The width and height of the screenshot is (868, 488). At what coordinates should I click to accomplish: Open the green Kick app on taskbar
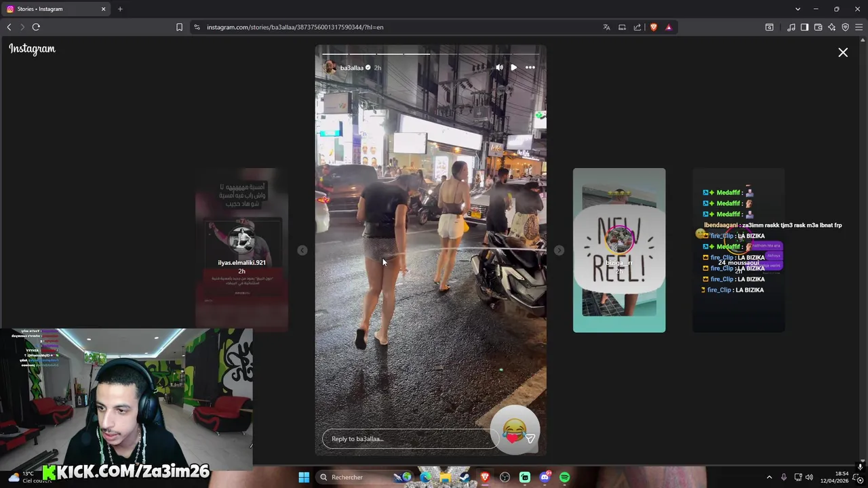[x=525, y=477]
